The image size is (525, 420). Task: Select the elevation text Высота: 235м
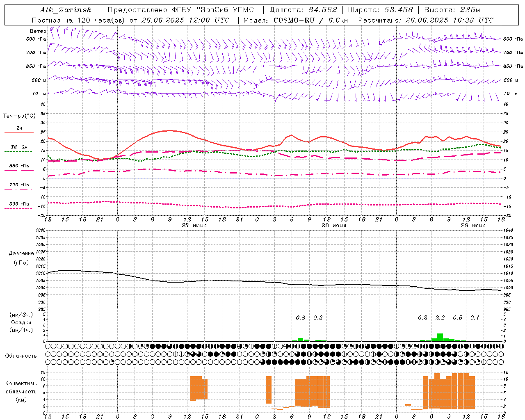[452, 10]
